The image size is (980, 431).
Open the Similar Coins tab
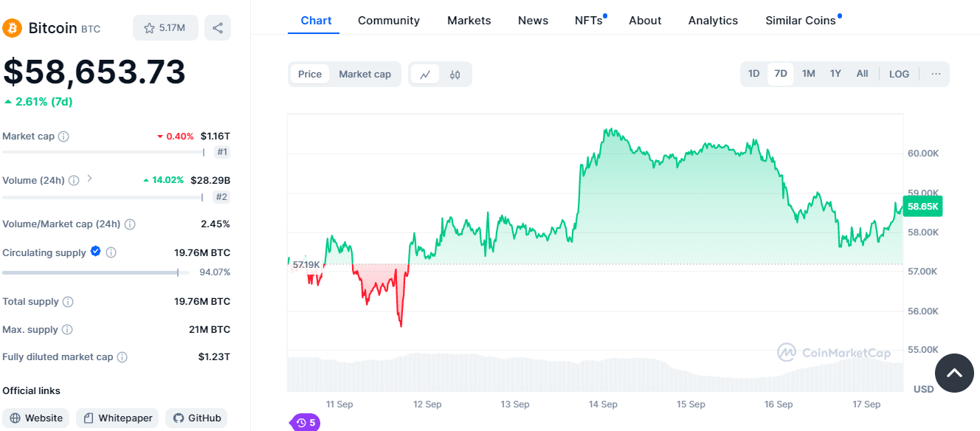[801, 21]
